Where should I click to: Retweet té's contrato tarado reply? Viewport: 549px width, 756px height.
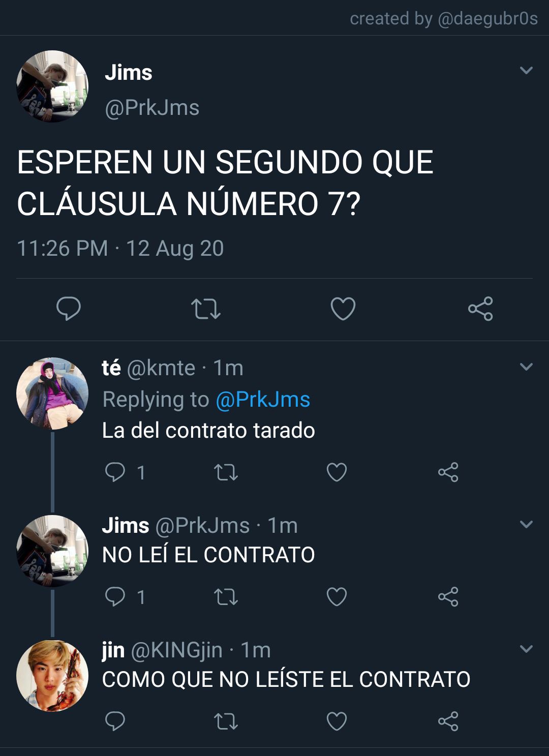click(226, 472)
